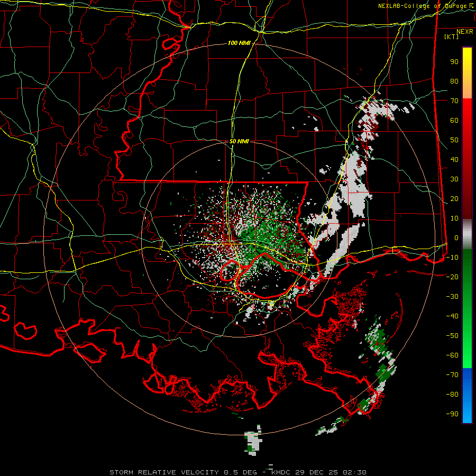Click the 100 NMI range ring label
The height and width of the screenshot is (476, 476).
click(x=239, y=43)
